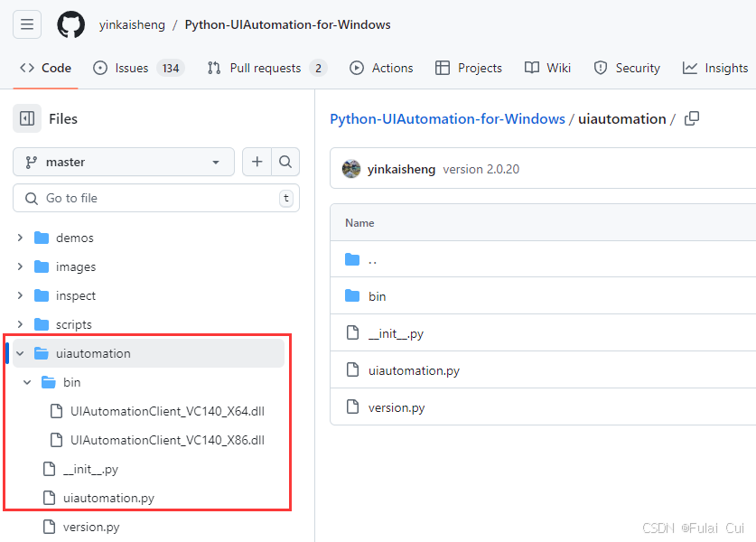Click the Python-UIAutomation-for-Windows header repo name
This screenshot has height=542, width=756.
pos(287,24)
